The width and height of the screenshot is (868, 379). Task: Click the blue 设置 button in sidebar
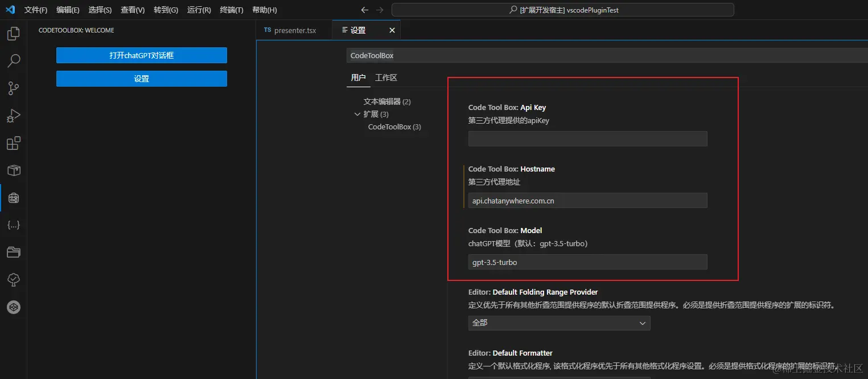[142, 79]
